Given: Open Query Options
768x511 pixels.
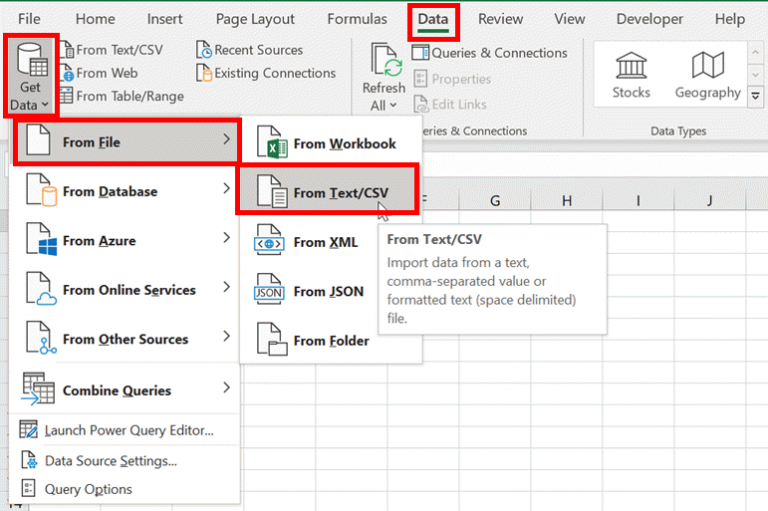Looking at the screenshot, I should click(x=124, y=489).
